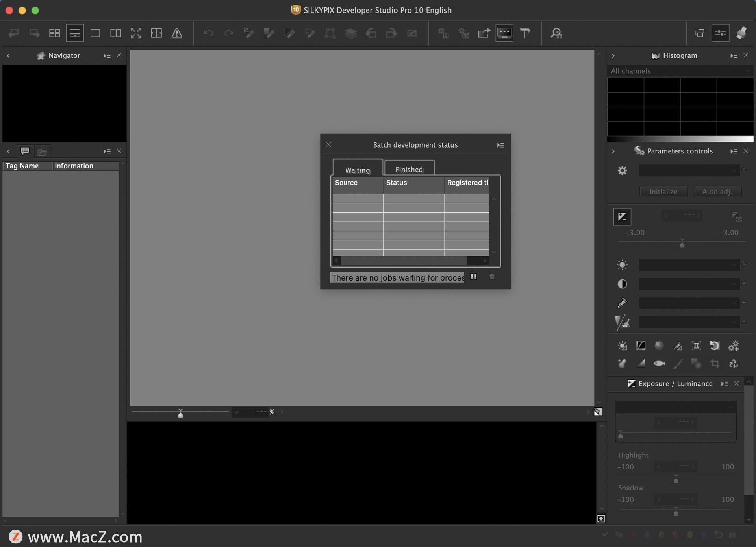Viewport: 756px width, 547px height.
Task: Open the tone preset dropdown
Action: [689, 284]
